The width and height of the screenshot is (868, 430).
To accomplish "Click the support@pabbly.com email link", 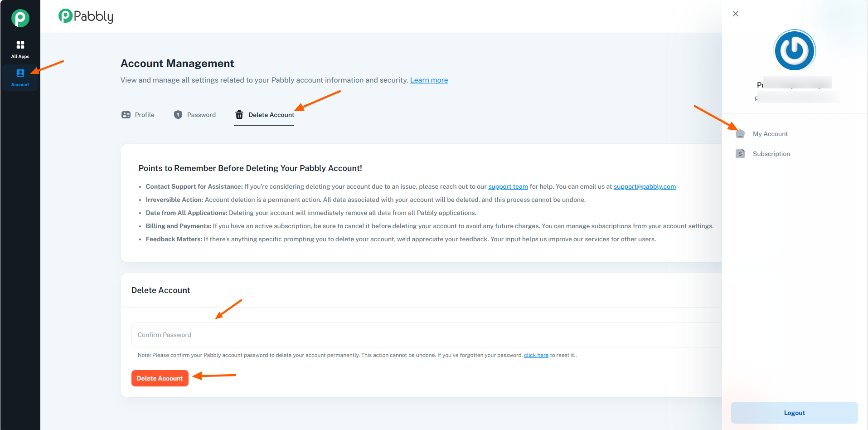I will pyautogui.click(x=644, y=186).
